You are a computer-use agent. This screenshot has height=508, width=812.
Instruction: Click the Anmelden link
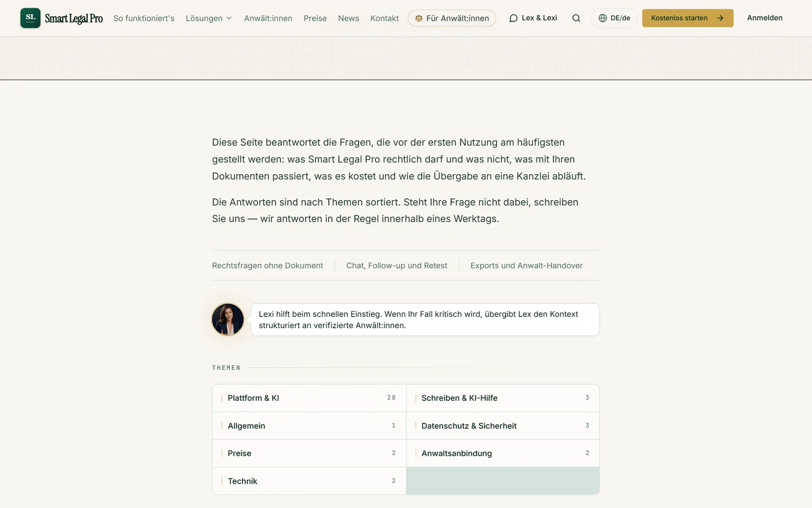[764, 18]
